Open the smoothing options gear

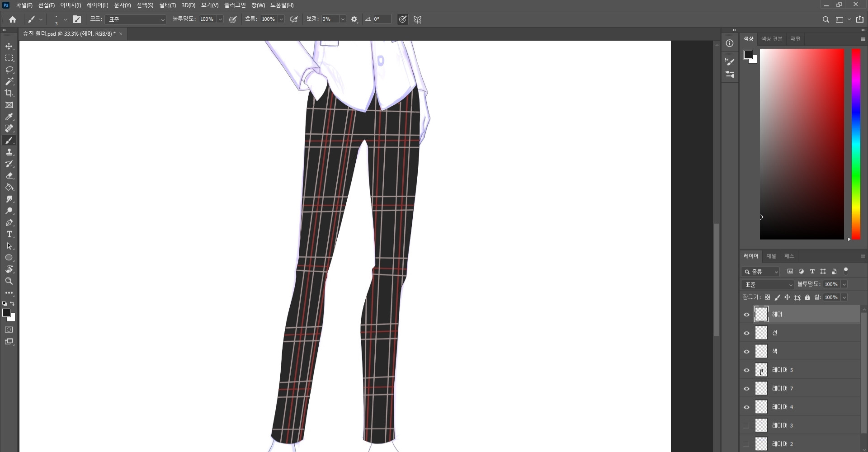(x=354, y=19)
